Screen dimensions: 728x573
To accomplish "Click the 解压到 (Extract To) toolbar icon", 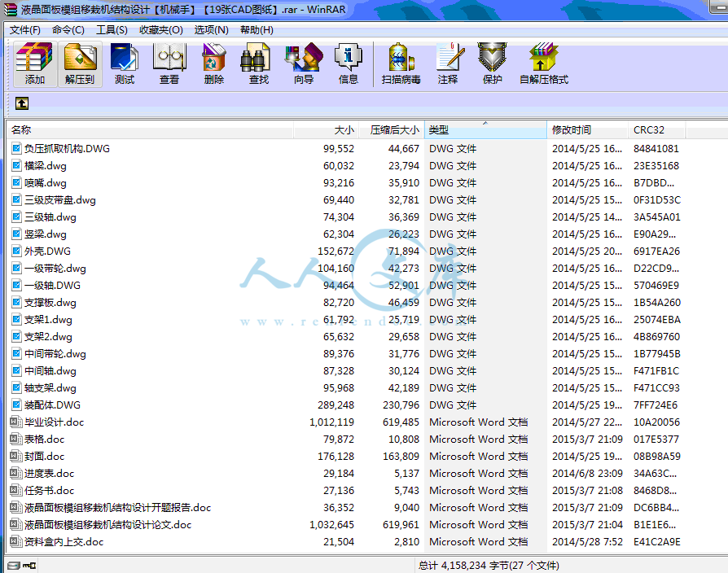I will click(x=80, y=63).
